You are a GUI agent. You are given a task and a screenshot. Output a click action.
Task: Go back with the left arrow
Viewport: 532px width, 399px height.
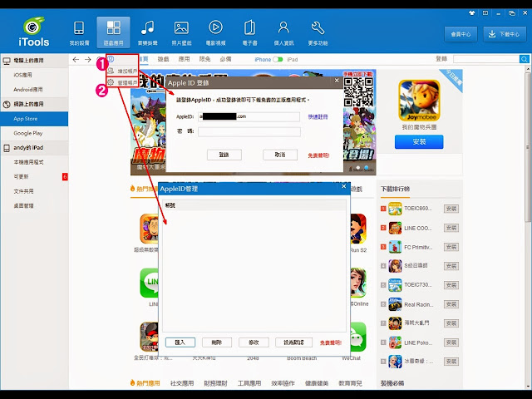click(x=76, y=60)
